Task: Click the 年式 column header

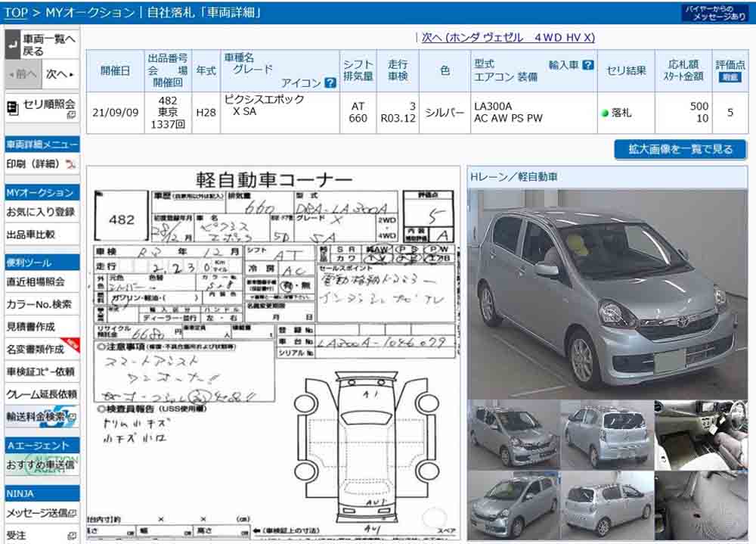Action: click(x=206, y=71)
